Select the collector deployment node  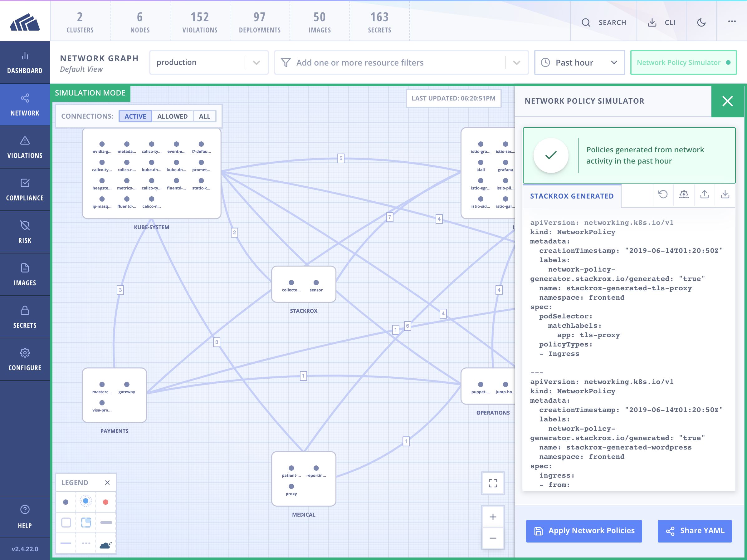291,283
